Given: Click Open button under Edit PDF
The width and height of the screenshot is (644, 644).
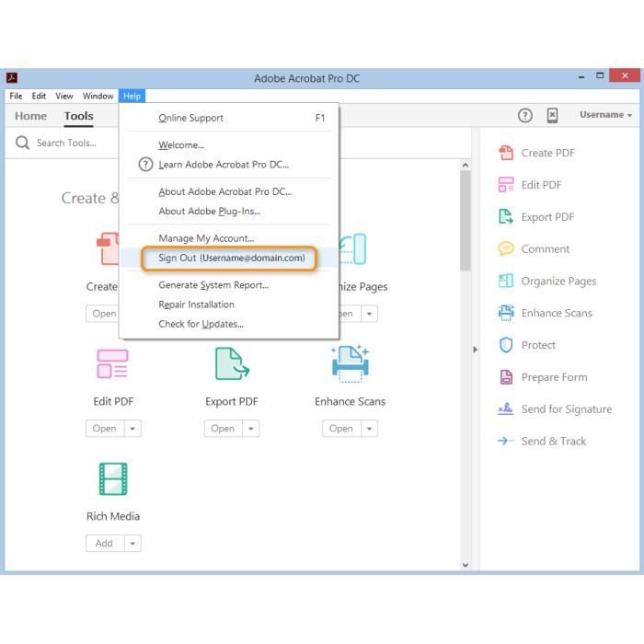Looking at the screenshot, I should pyautogui.click(x=105, y=429).
